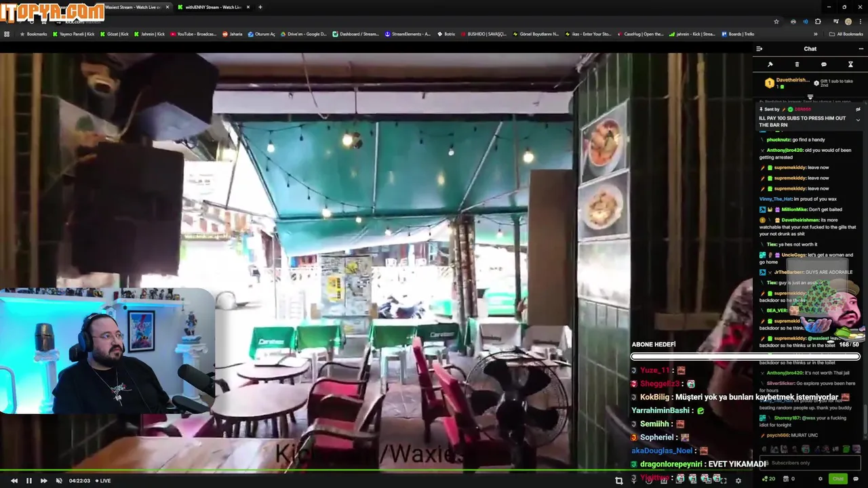Open the Oturum Aç bookmark
Viewport: 868px width, 488px height.
point(262,34)
